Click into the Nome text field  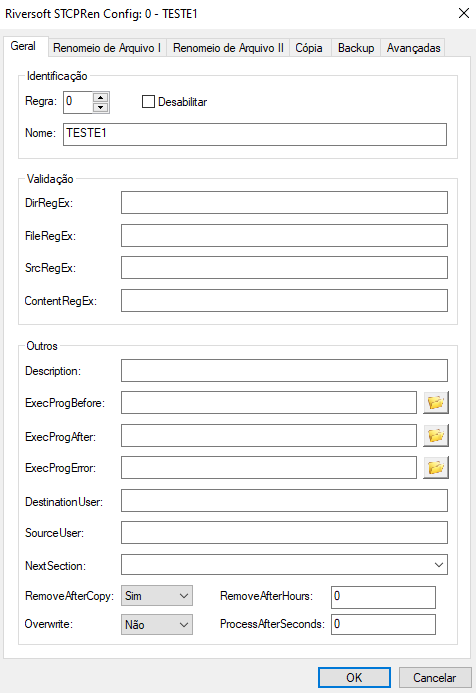(x=255, y=134)
